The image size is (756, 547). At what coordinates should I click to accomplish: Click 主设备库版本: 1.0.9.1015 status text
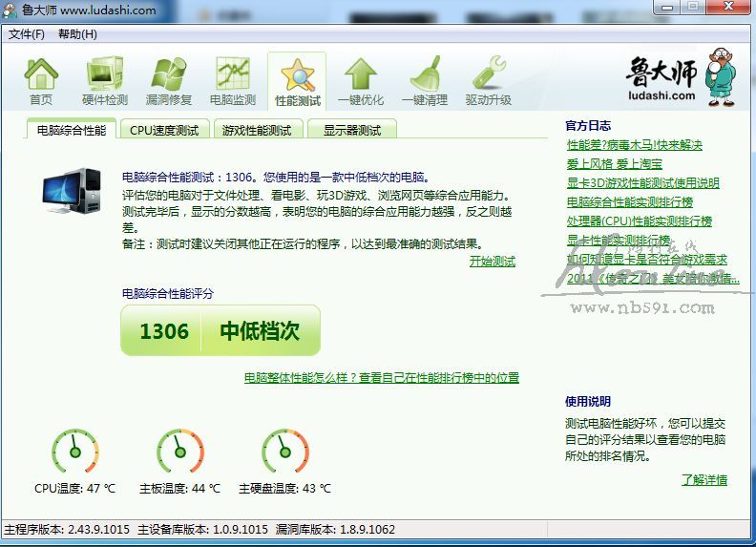(202, 530)
